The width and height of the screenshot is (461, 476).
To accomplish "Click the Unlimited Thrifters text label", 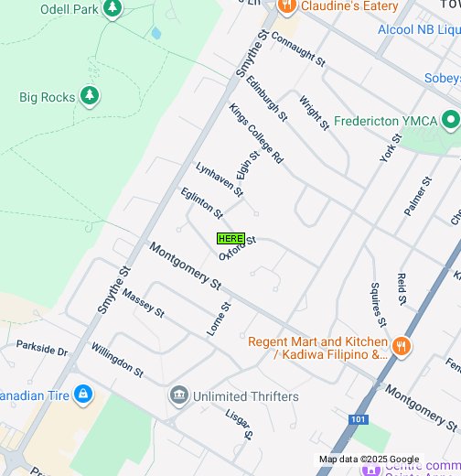I will pos(246,396).
